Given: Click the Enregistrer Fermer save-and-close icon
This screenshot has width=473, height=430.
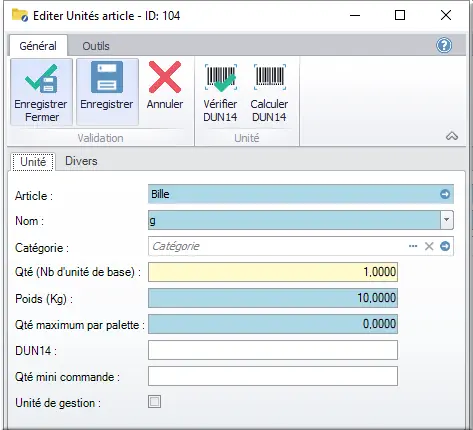Looking at the screenshot, I should click(41, 79).
